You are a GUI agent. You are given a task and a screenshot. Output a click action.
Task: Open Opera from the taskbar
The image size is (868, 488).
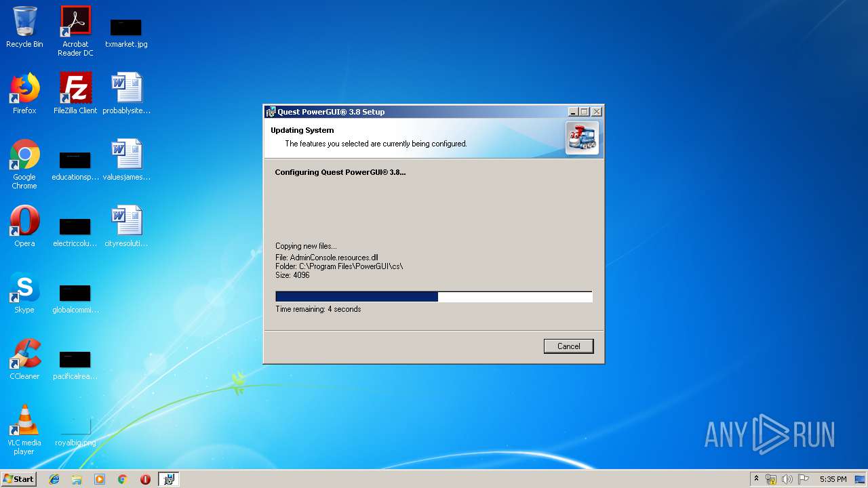pos(145,479)
